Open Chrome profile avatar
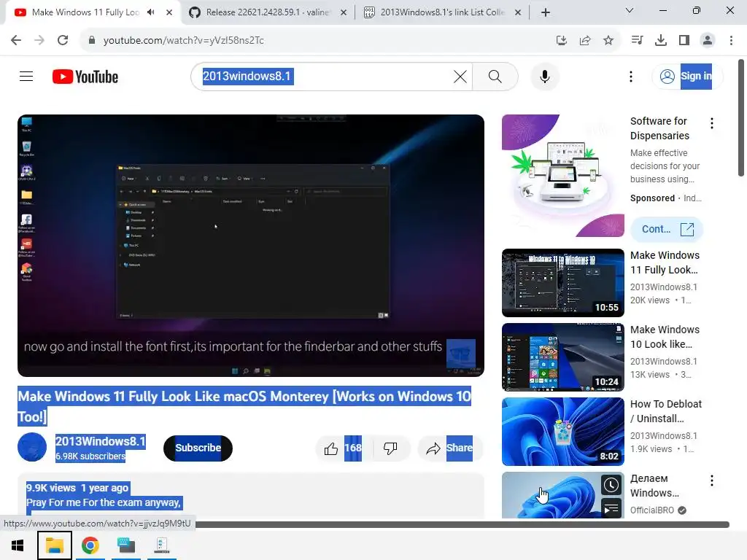This screenshot has width=747, height=560. point(708,40)
